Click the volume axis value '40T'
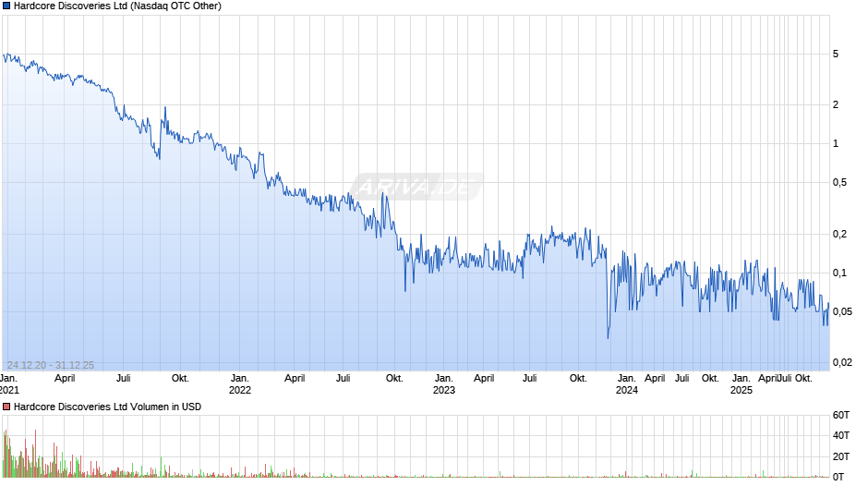 click(x=841, y=435)
